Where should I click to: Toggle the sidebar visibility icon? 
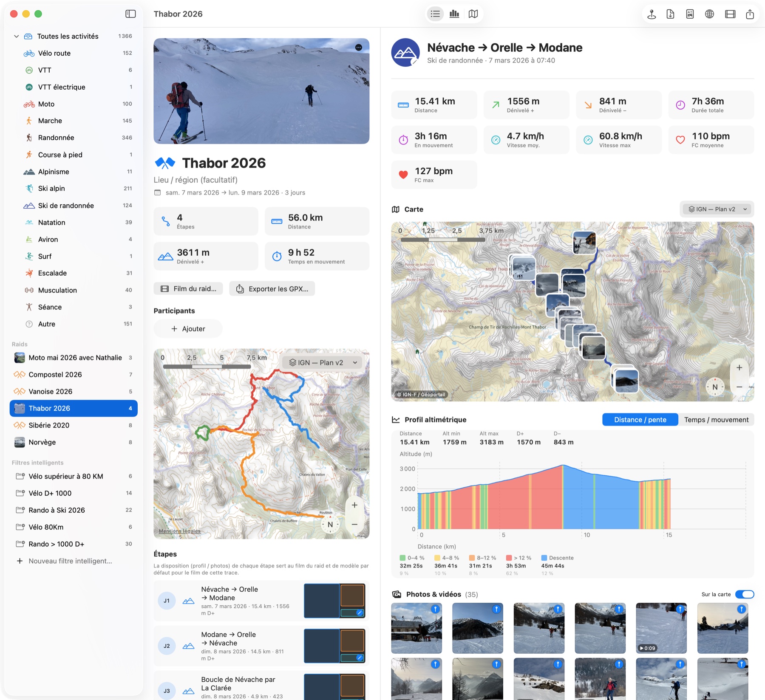click(x=130, y=14)
